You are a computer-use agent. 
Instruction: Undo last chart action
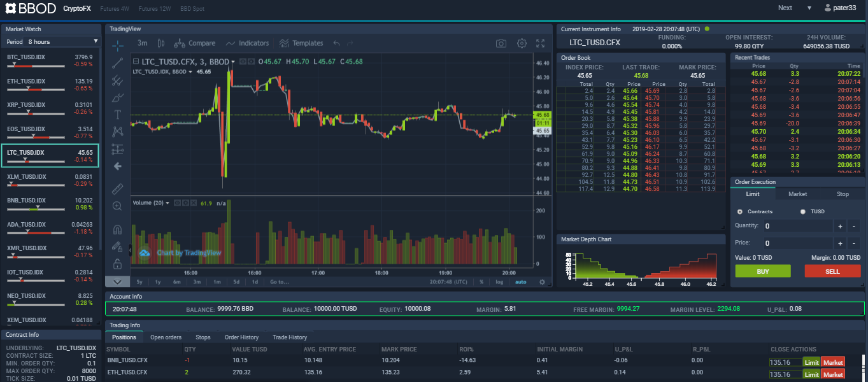[336, 43]
